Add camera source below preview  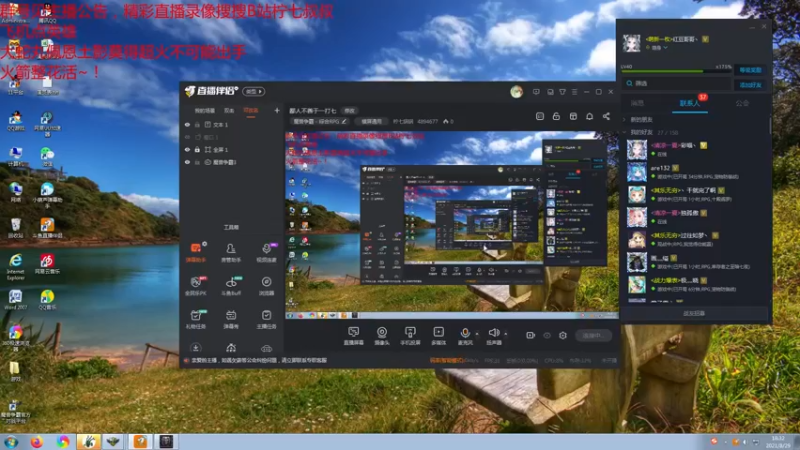click(382, 336)
